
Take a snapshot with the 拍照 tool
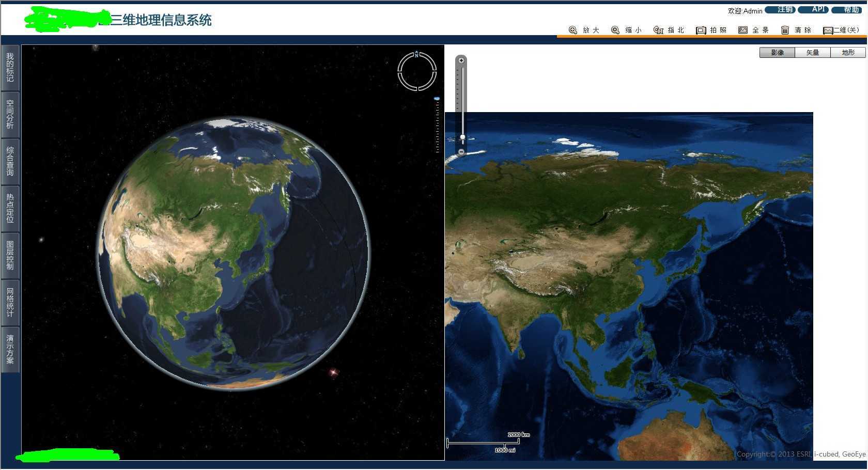coord(711,30)
